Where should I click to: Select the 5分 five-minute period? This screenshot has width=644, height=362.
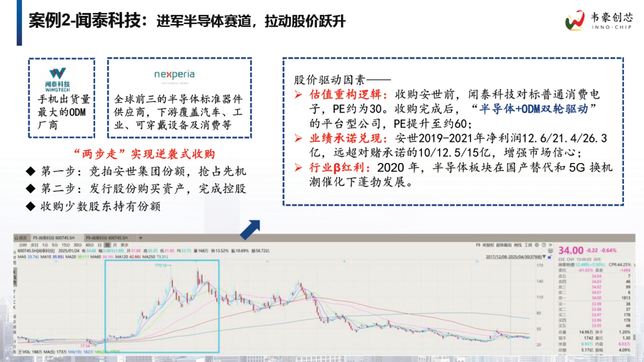point(55,245)
